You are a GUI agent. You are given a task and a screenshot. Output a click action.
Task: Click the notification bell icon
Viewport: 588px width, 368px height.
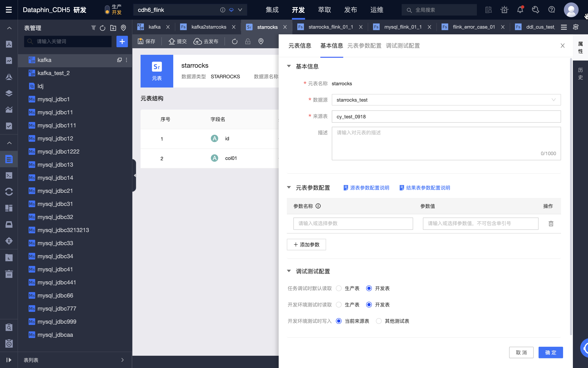[520, 10]
